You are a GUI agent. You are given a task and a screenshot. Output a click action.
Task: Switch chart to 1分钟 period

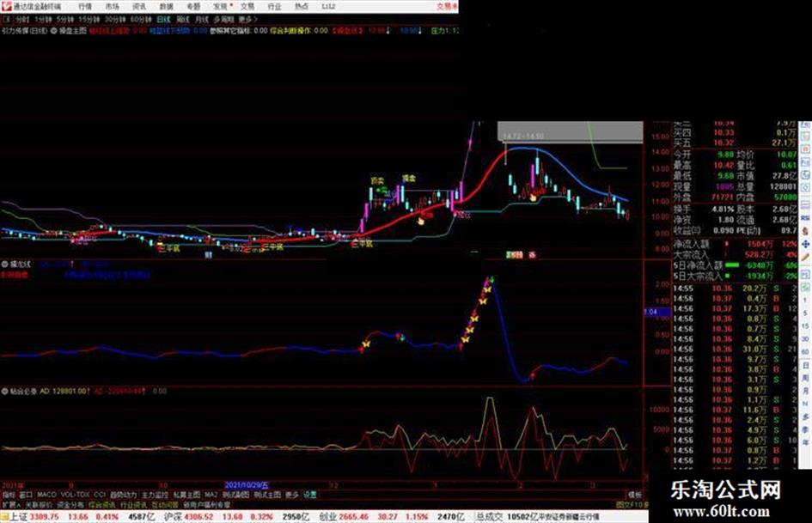[43, 19]
